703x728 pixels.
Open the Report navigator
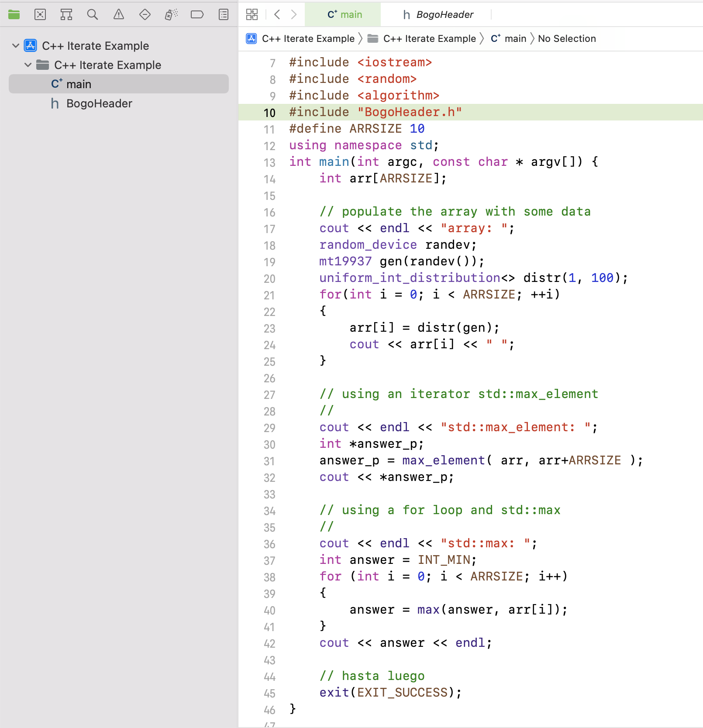click(x=223, y=15)
